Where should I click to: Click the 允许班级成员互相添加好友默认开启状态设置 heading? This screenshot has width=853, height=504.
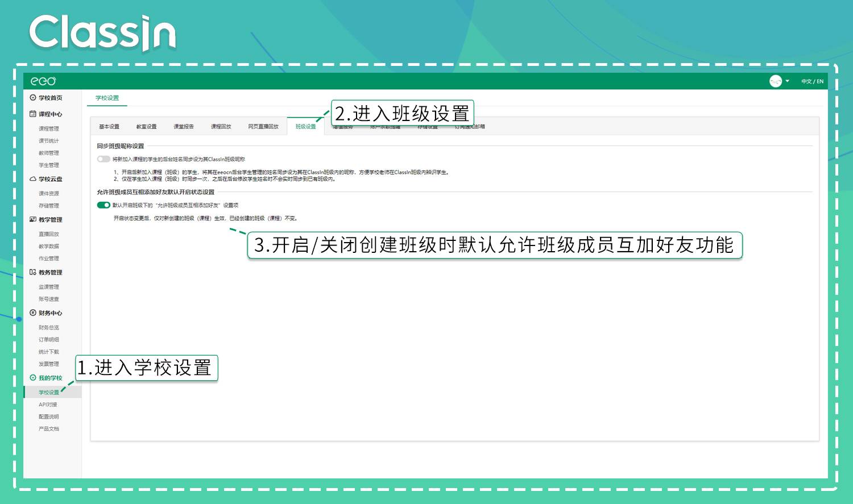point(156,192)
